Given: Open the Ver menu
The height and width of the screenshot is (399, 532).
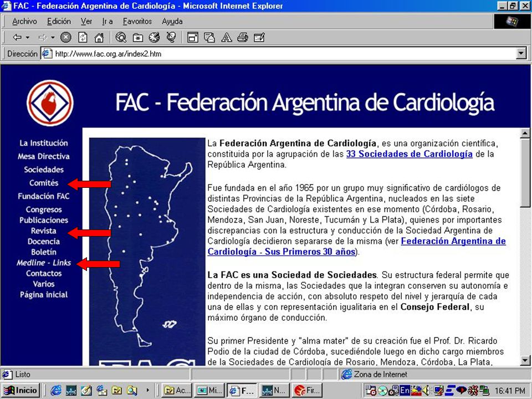Looking at the screenshot, I should click(86, 22).
